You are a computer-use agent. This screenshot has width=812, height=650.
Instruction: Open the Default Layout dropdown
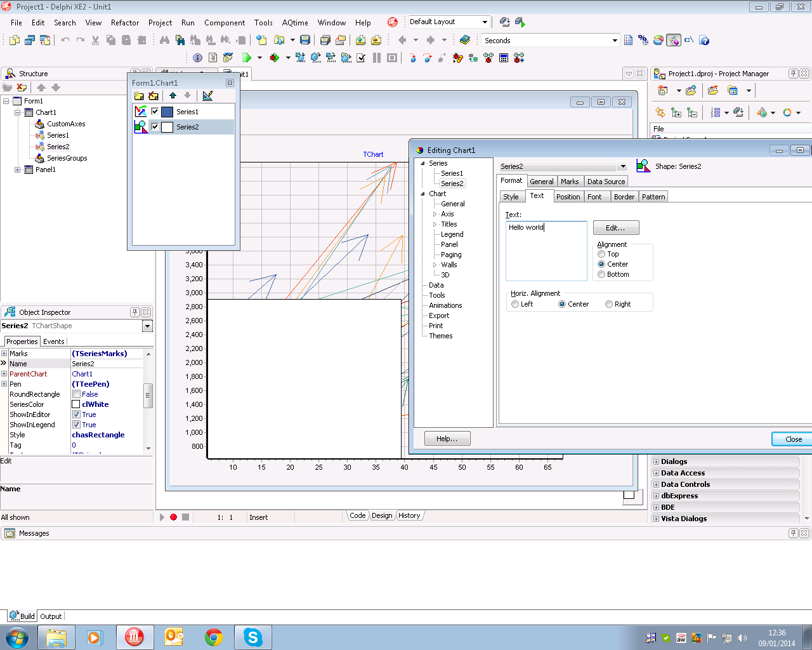(485, 22)
